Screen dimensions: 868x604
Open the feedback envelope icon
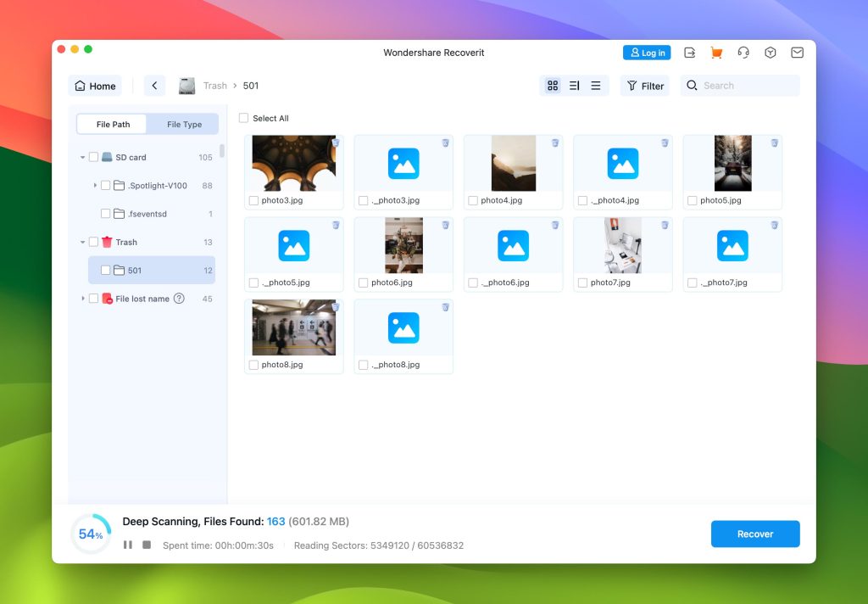tap(797, 53)
